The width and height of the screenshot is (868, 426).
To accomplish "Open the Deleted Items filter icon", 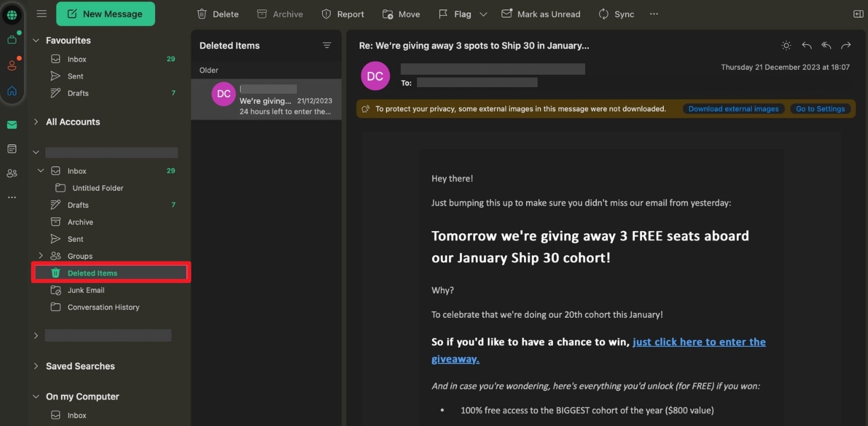I will (327, 45).
